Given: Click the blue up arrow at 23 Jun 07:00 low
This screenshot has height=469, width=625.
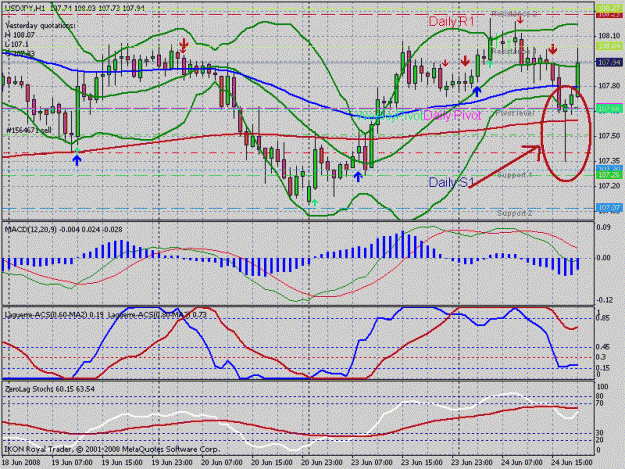Looking at the screenshot, I should point(358,177).
